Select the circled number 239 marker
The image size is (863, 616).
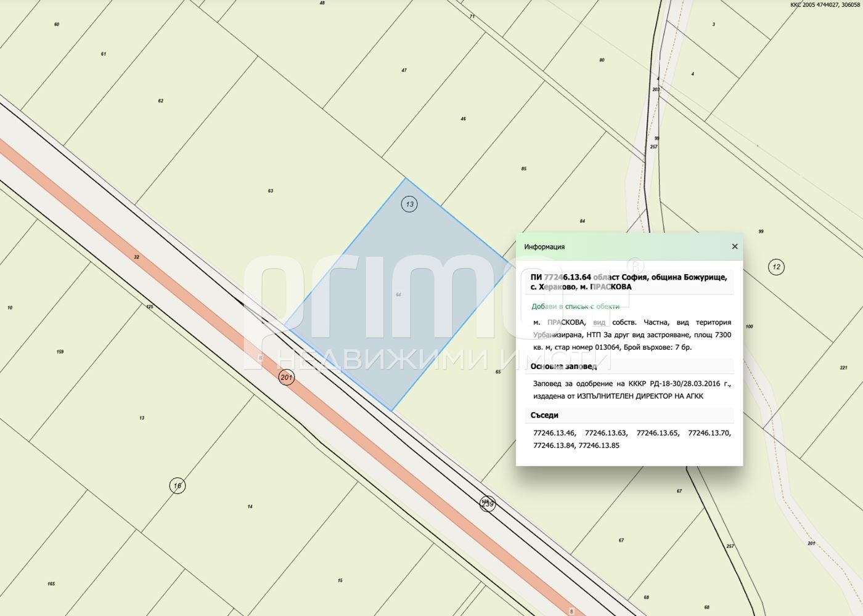[x=488, y=503]
